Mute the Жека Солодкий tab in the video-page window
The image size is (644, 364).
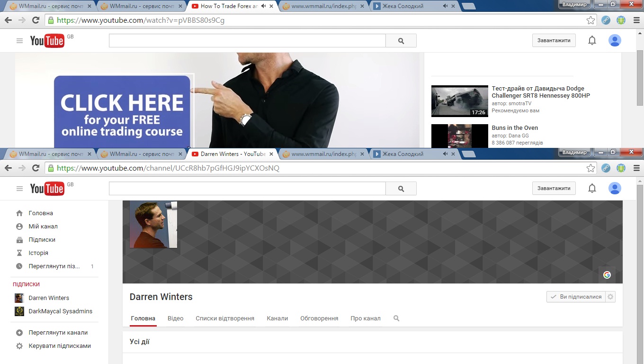445,6
